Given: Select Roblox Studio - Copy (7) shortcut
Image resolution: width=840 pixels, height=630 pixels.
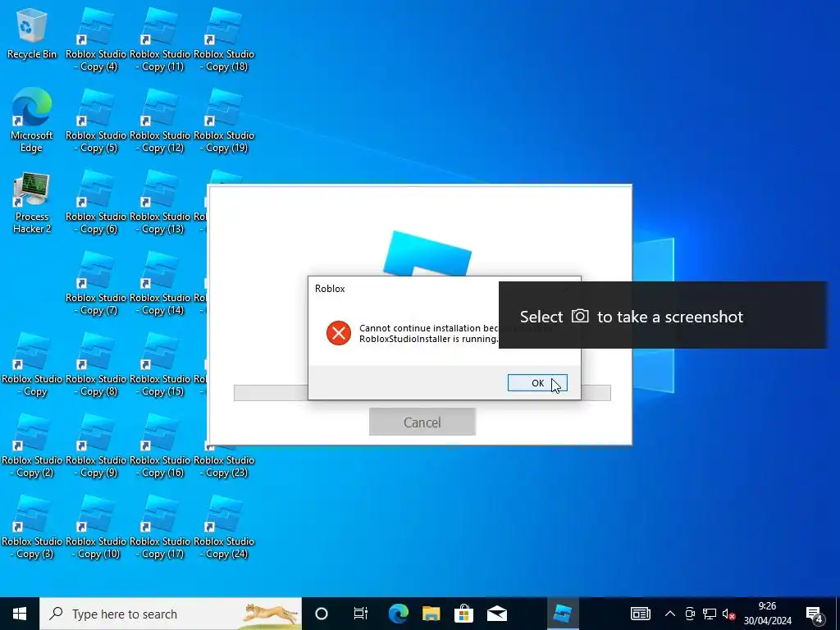Looking at the screenshot, I should (96, 284).
